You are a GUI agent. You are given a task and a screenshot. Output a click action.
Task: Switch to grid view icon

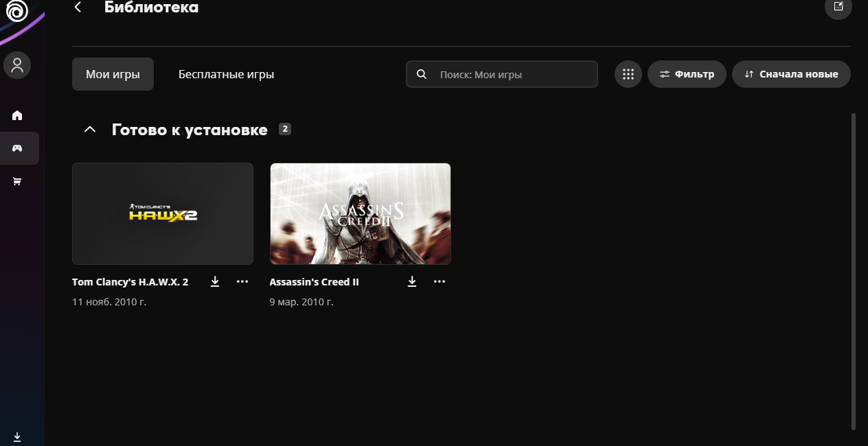[628, 74]
